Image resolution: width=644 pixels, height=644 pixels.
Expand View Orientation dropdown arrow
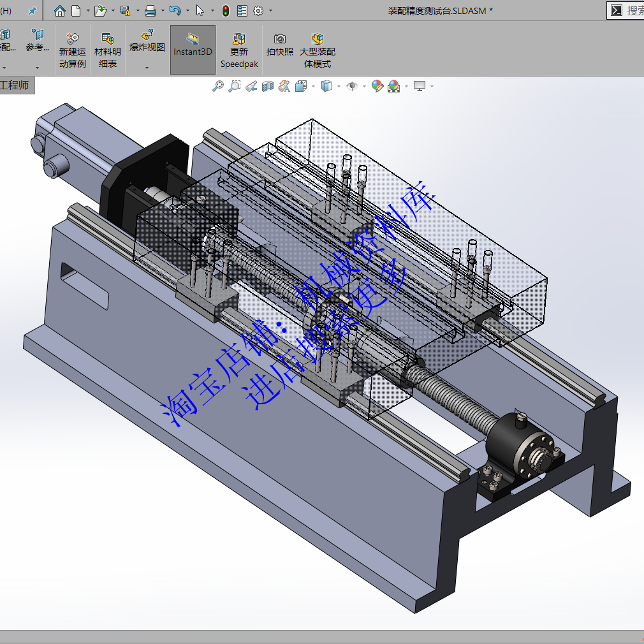point(313,86)
